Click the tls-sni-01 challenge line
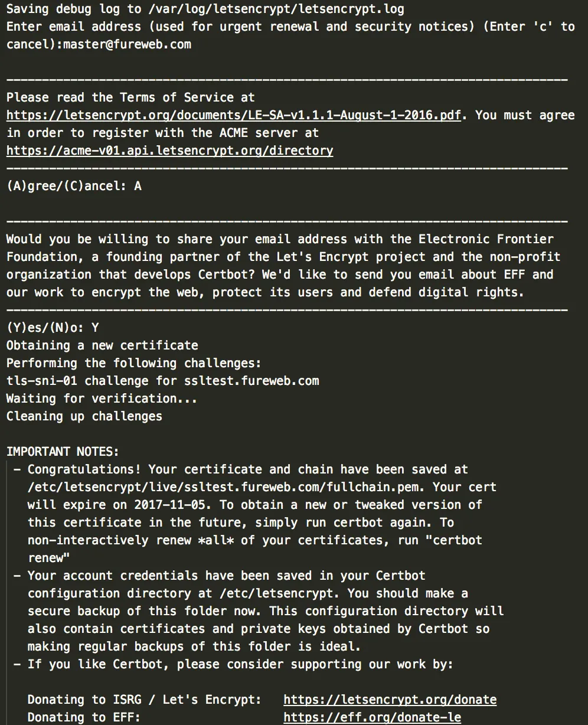This screenshot has height=725, width=588. (x=163, y=381)
